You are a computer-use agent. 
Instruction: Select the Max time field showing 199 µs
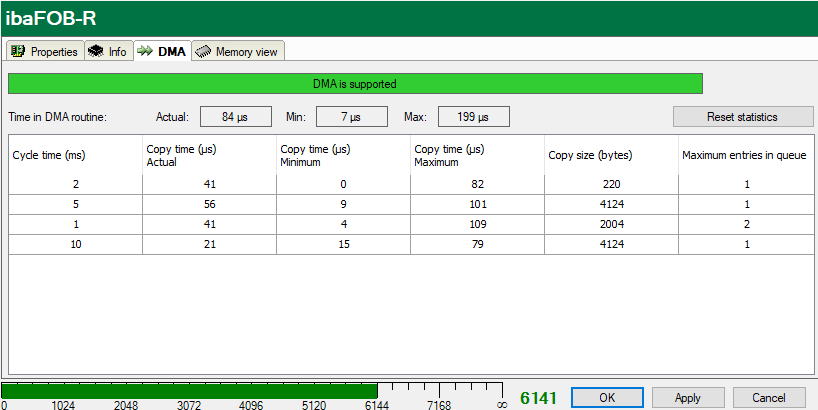(x=474, y=117)
